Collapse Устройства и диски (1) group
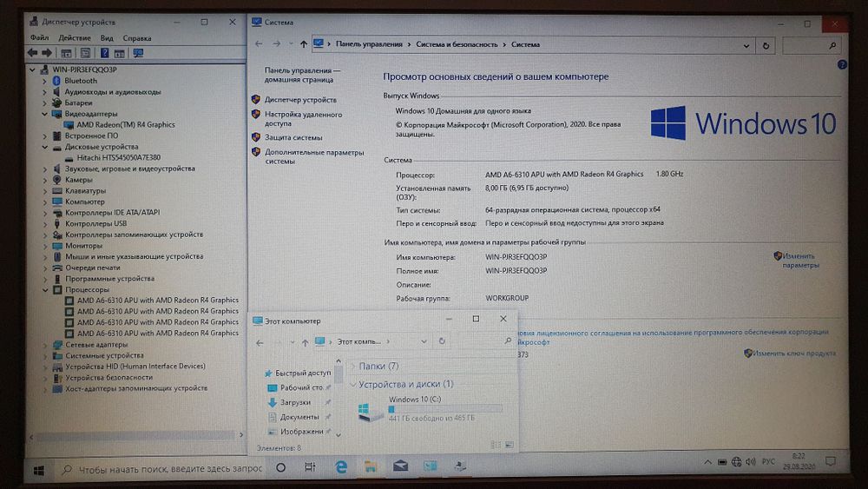 point(353,384)
